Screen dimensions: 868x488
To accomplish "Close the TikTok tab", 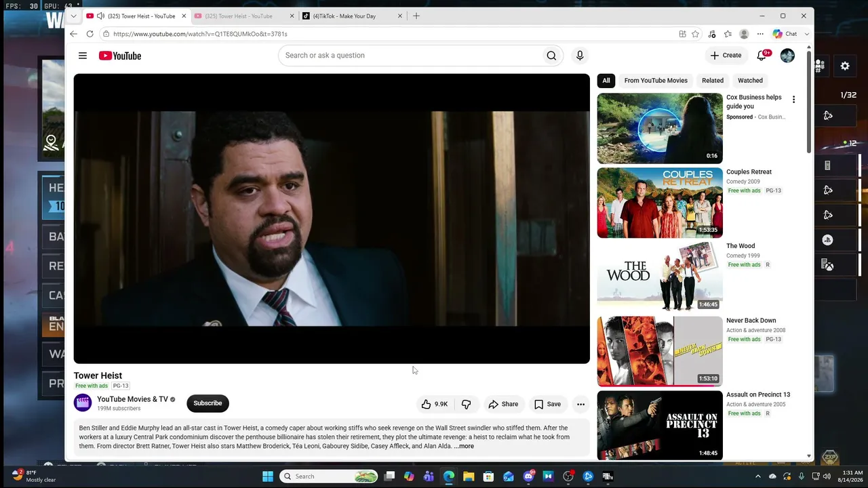I will click(x=400, y=16).
